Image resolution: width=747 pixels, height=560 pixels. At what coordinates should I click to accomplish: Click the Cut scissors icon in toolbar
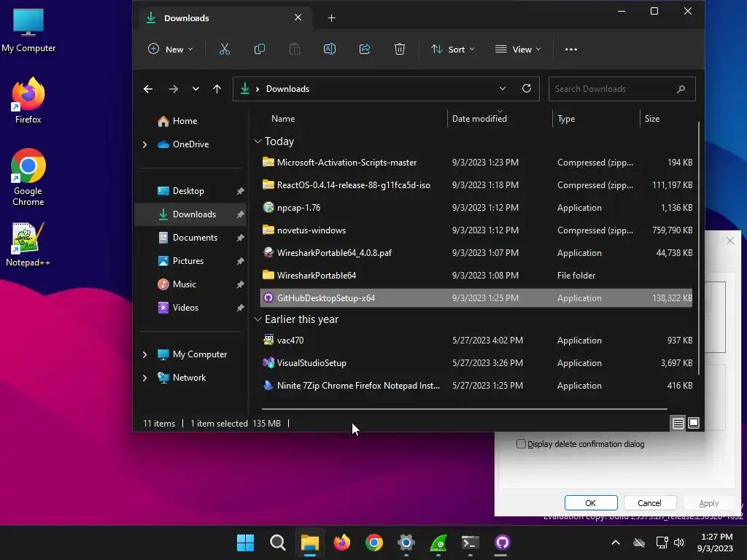tap(225, 49)
